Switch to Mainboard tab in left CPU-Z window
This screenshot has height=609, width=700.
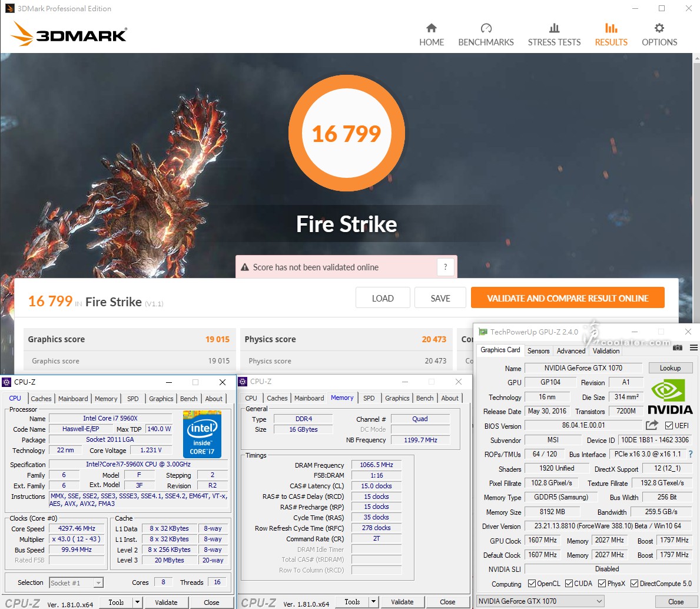point(73,399)
